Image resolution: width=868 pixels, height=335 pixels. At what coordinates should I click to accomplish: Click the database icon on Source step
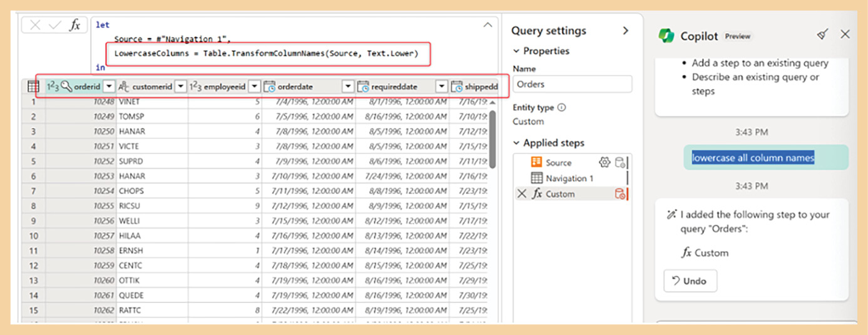620,163
